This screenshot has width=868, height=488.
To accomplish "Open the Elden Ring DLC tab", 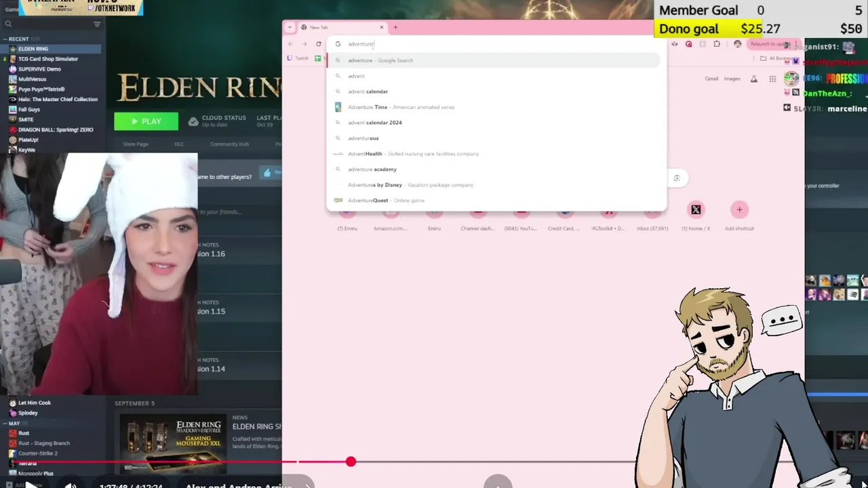I will point(179,144).
